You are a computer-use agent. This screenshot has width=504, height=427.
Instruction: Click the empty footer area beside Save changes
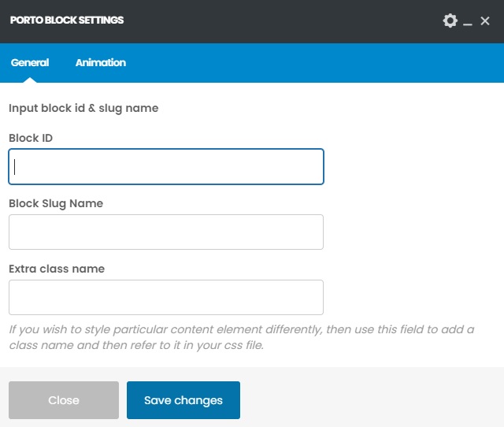point(370,400)
